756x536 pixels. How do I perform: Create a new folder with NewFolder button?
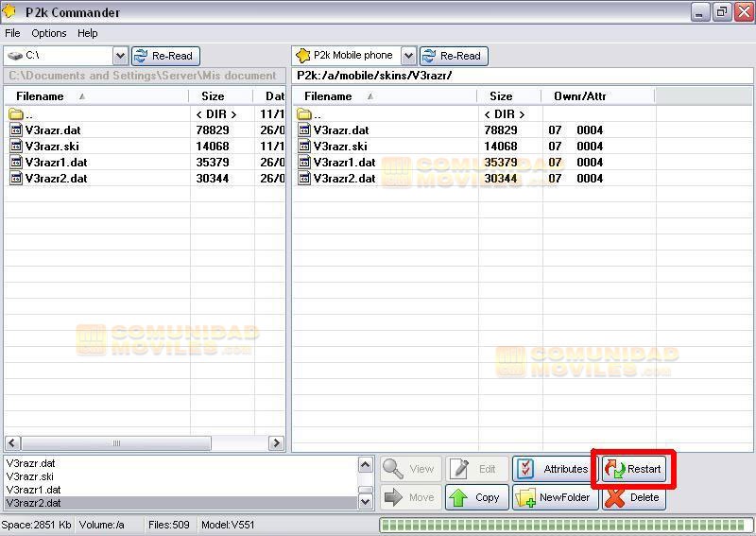tap(555, 497)
